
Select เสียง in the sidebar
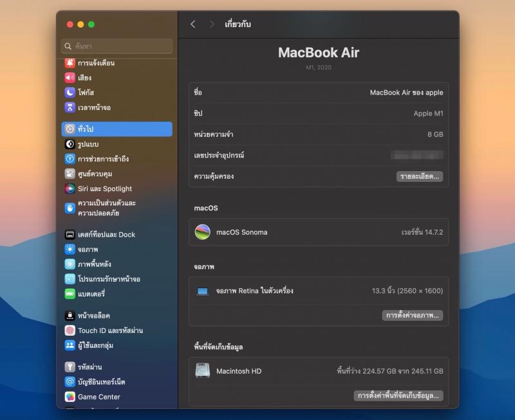(x=85, y=78)
